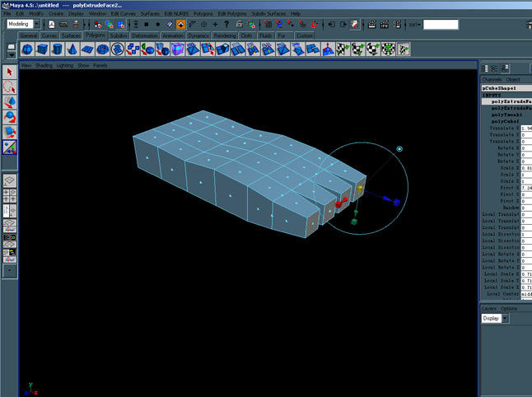Open the Channels menu in channel box
532x397 pixels.
tap(492, 79)
